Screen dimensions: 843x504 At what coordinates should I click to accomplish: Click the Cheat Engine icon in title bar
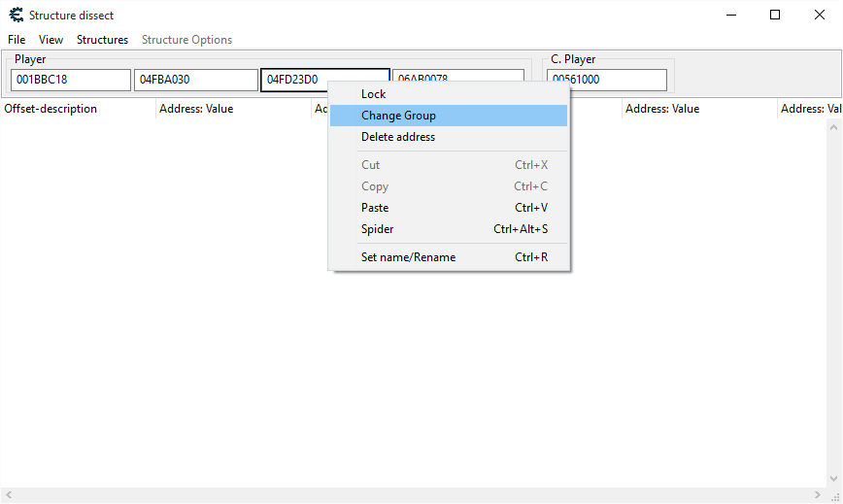click(16, 15)
